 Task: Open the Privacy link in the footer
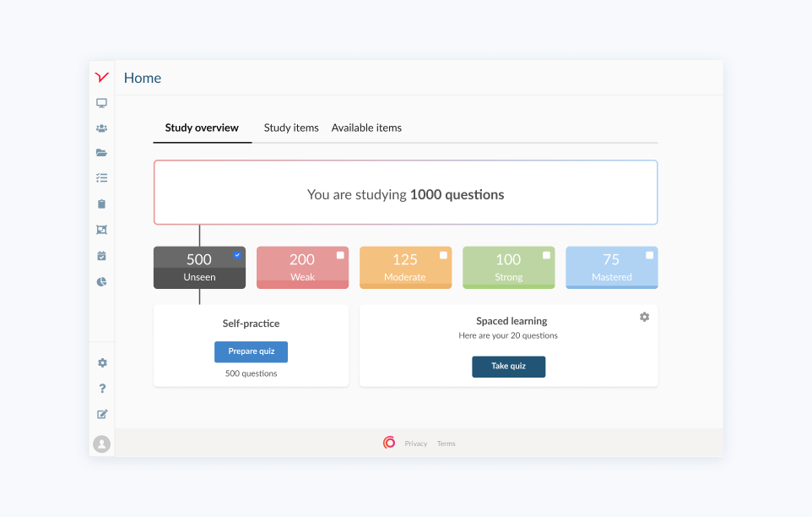click(415, 444)
